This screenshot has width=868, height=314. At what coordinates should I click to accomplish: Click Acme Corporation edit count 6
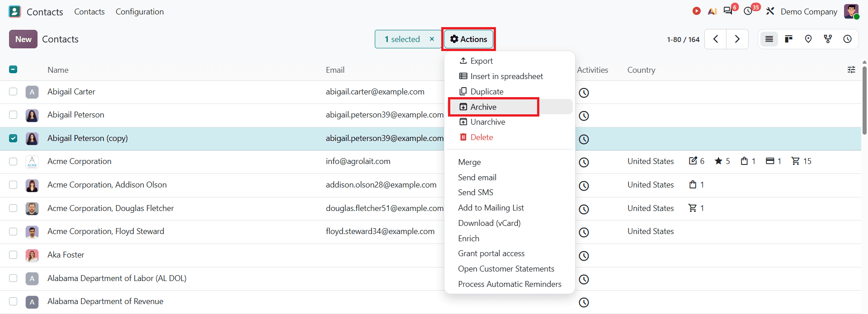pyautogui.click(x=697, y=161)
